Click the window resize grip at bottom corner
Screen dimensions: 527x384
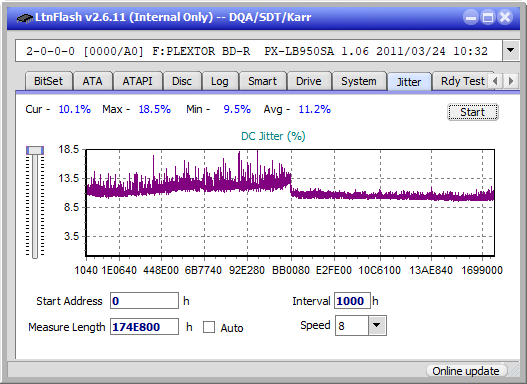coord(514,371)
